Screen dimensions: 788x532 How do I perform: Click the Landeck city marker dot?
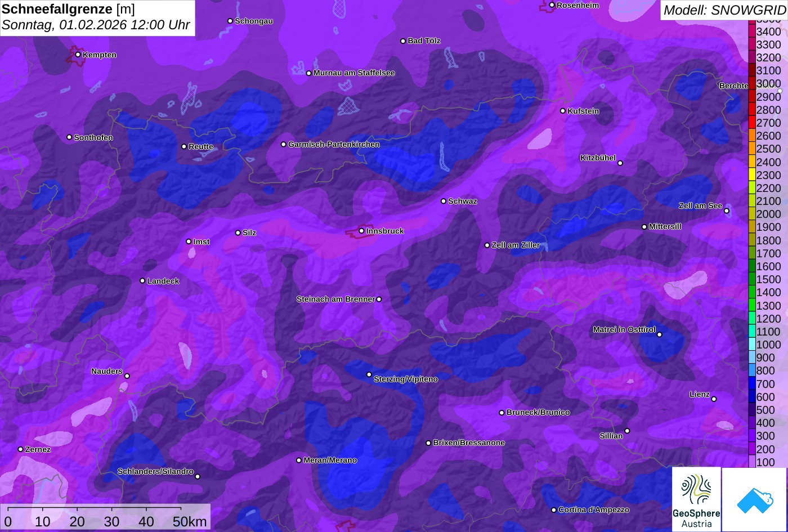tap(142, 281)
